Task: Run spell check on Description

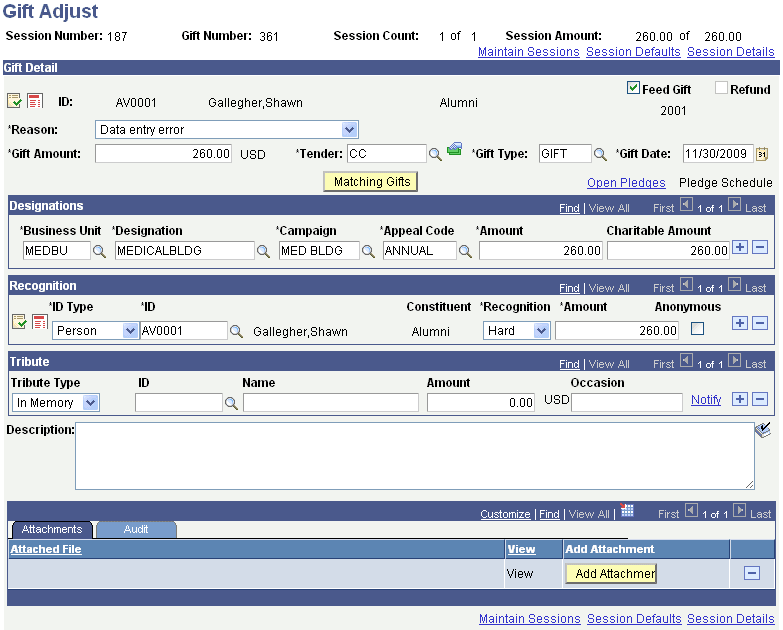Action: pos(763,430)
